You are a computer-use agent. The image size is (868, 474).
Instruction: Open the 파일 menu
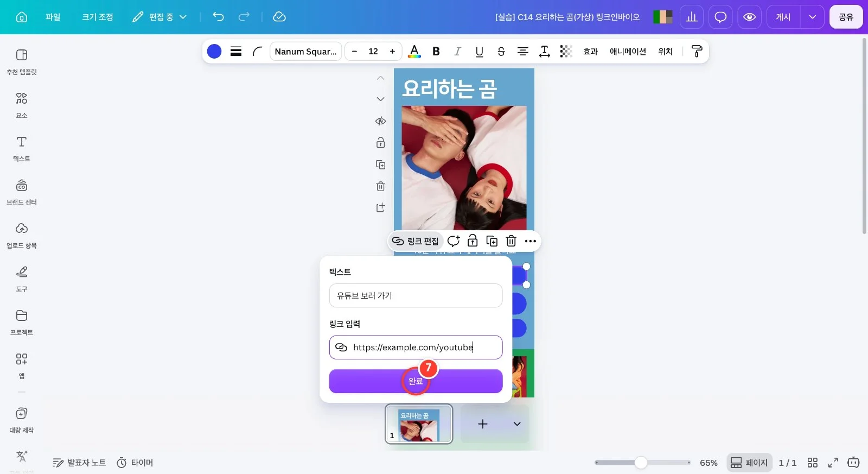click(53, 17)
